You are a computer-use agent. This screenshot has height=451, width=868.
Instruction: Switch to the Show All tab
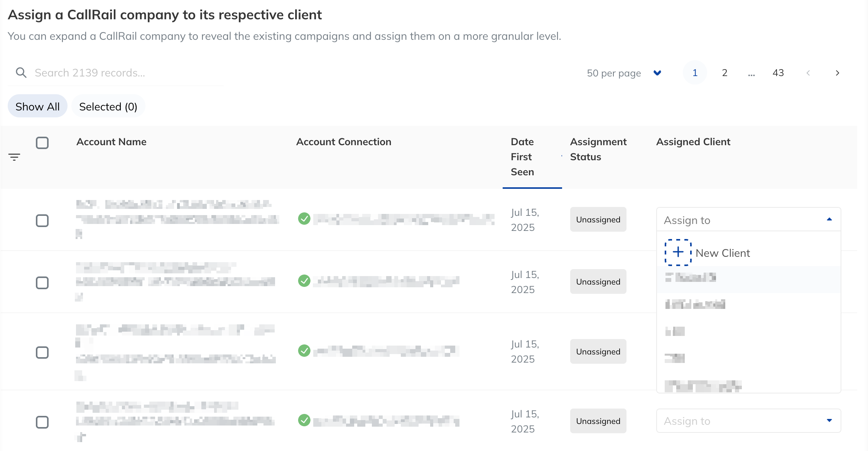pyautogui.click(x=37, y=106)
